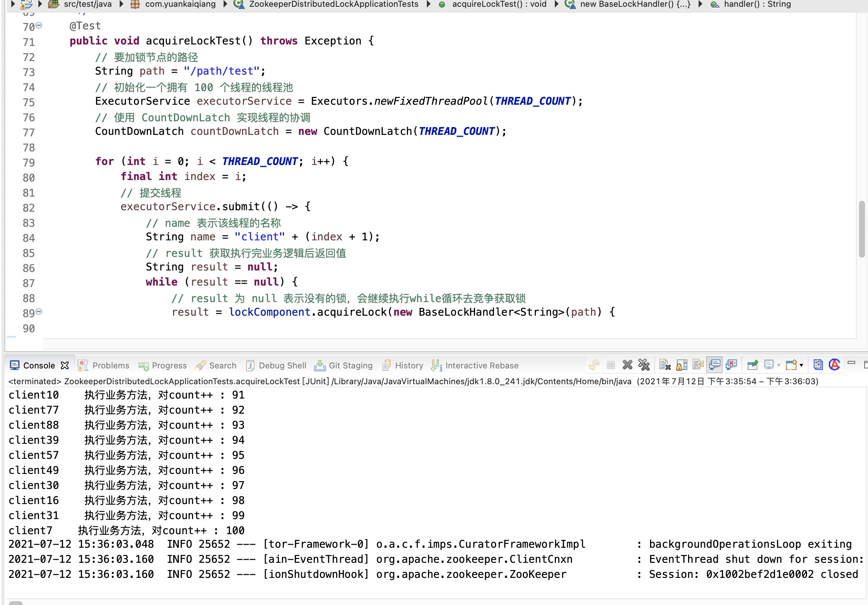Open the Interactive Rebase tab

point(475,365)
